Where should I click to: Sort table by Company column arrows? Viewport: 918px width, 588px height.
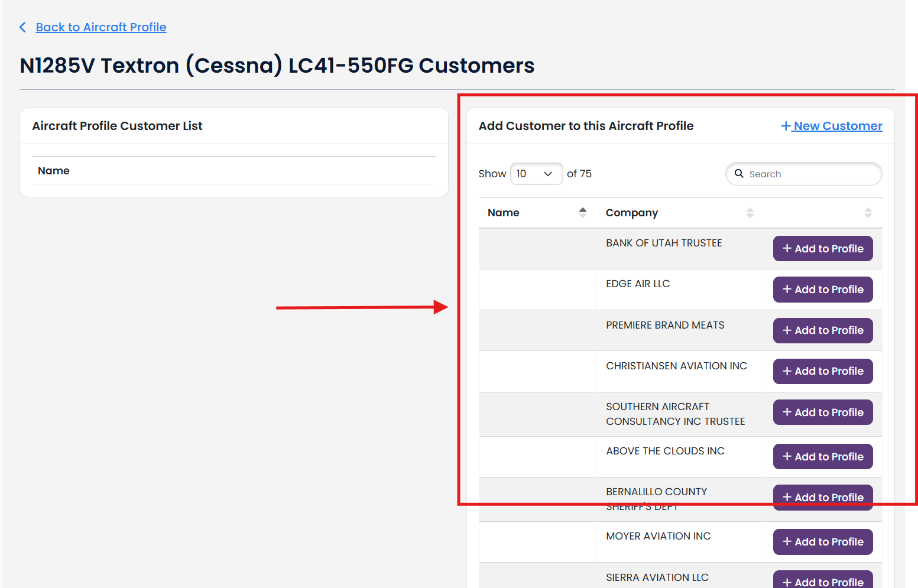[750, 213]
